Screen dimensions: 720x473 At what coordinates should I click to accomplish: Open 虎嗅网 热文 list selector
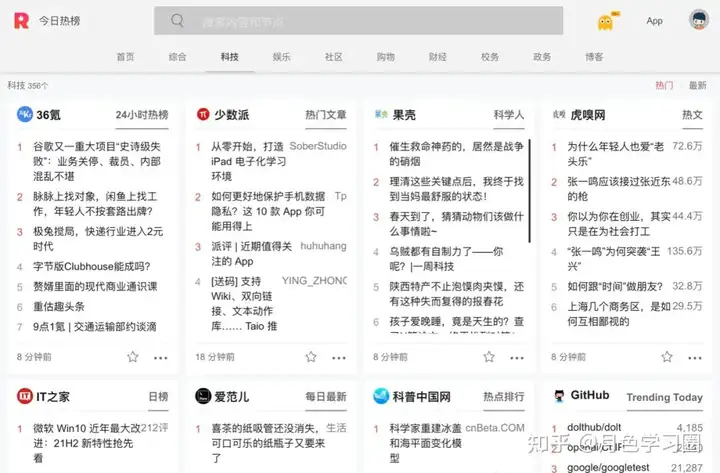tap(692, 115)
